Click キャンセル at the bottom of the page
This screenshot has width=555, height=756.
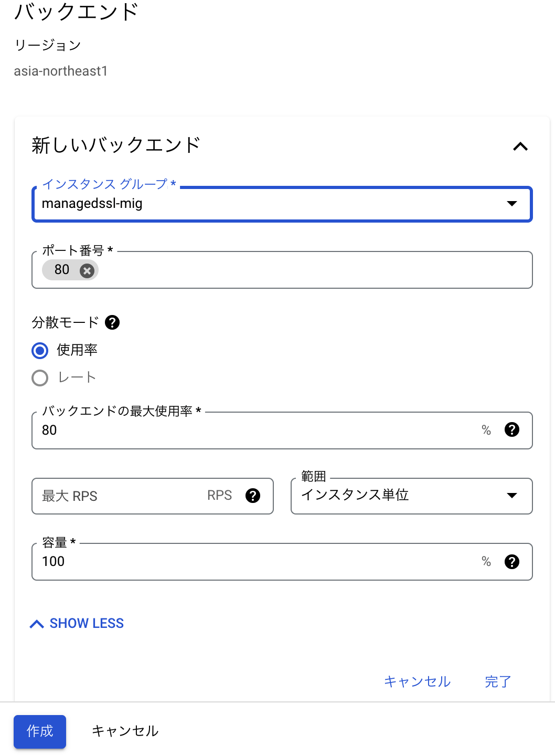click(x=125, y=731)
